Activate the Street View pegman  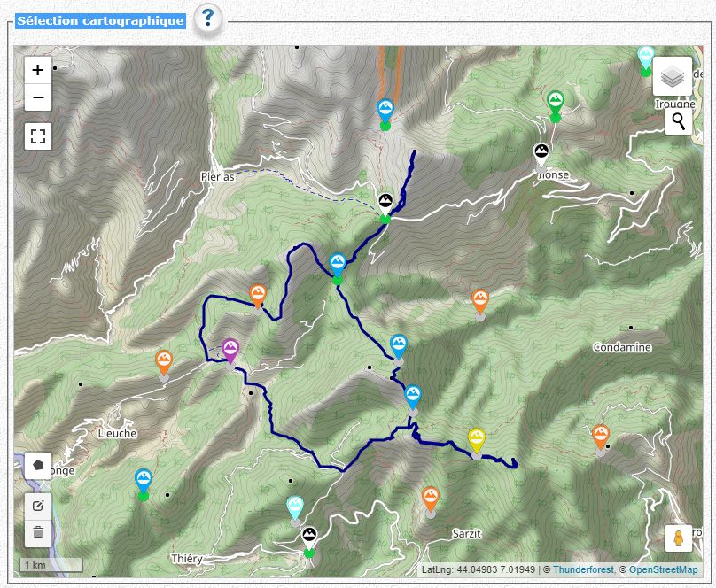point(679,538)
